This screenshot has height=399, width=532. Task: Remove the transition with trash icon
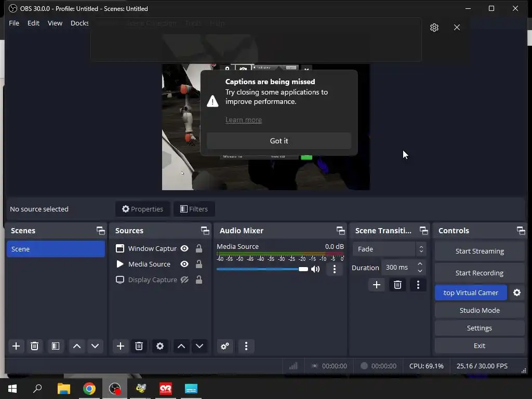[x=397, y=285]
